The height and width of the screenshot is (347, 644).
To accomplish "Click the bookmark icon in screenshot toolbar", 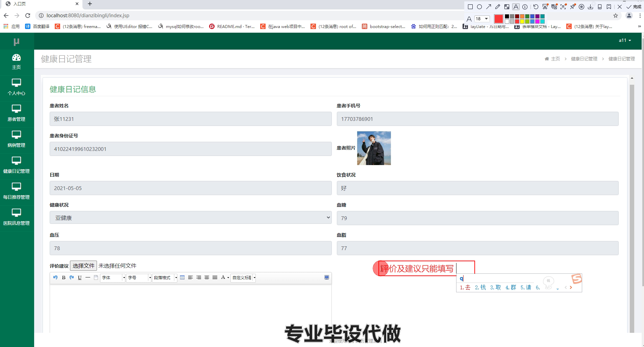I will tap(609, 7).
